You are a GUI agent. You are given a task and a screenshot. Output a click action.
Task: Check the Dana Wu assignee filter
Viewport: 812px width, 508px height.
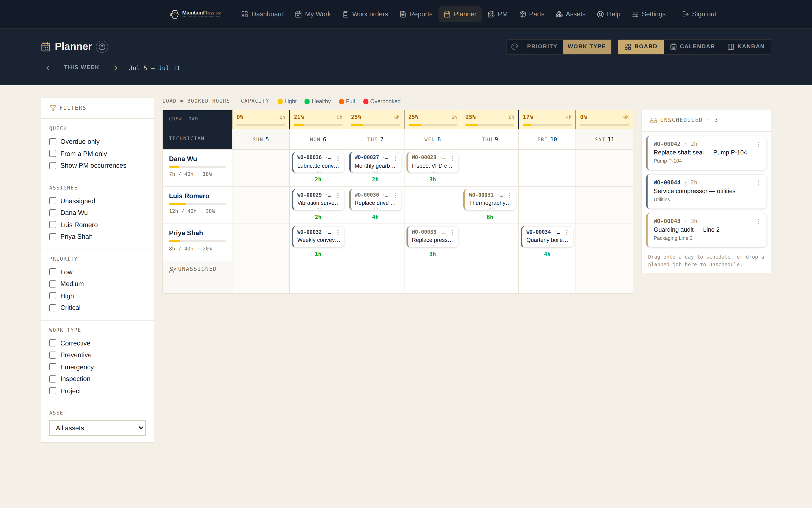tap(53, 213)
